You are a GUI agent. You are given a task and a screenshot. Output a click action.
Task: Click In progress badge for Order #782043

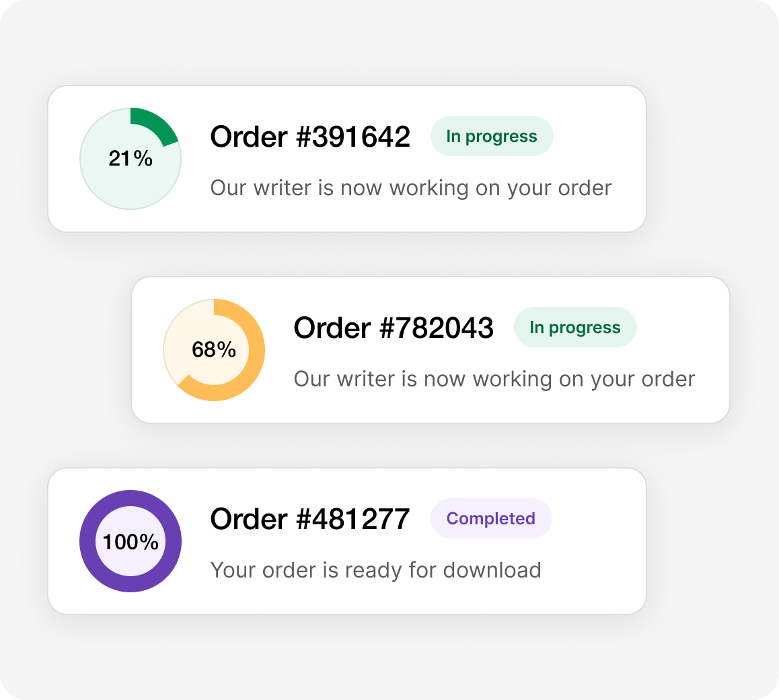tap(575, 328)
